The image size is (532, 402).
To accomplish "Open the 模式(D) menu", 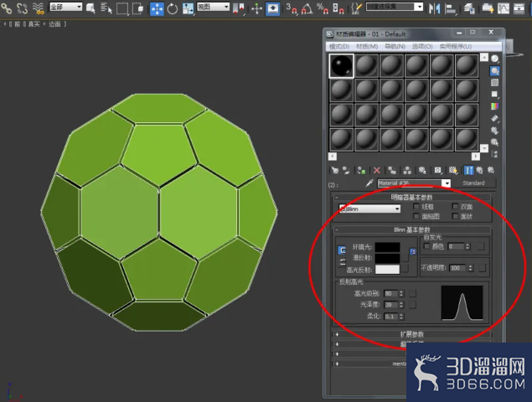I will pos(339,46).
